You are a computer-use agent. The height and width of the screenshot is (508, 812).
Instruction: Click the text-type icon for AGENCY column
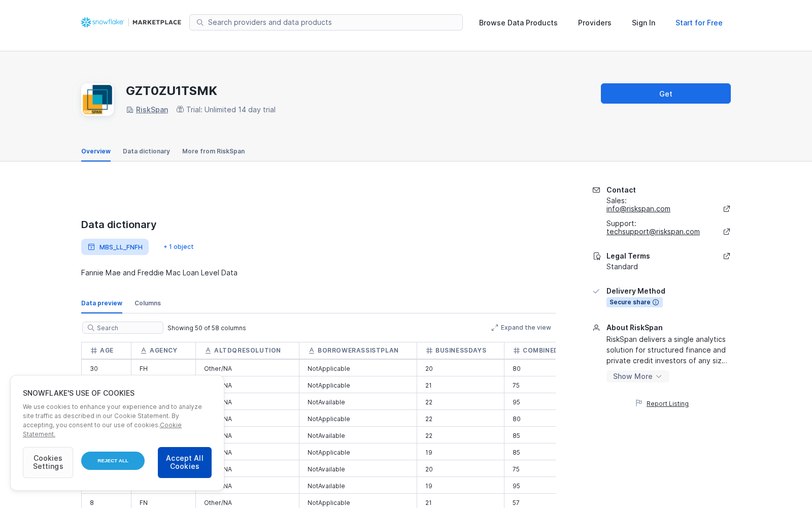pyautogui.click(x=144, y=351)
